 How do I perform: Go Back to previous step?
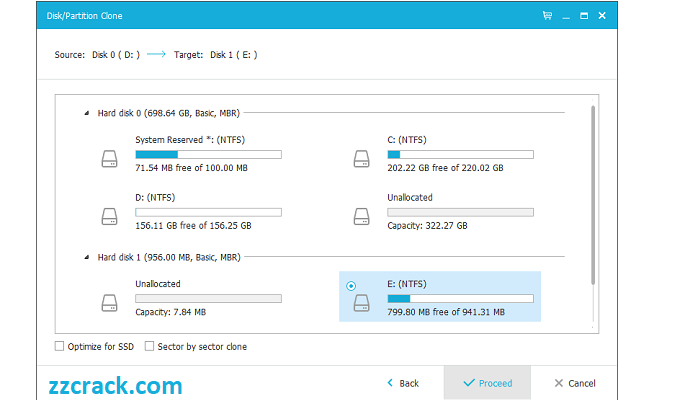click(x=403, y=383)
